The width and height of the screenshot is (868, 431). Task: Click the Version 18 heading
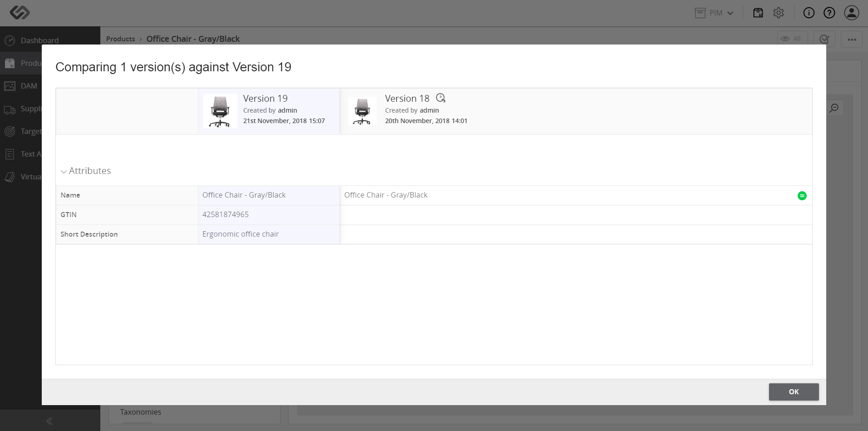click(x=407, y=99)
